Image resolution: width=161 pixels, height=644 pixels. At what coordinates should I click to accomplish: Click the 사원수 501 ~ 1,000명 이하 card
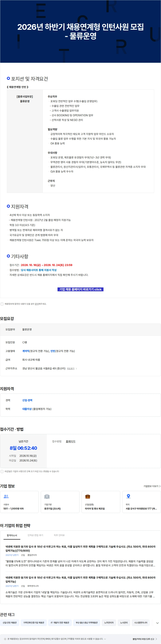(19, 502)
